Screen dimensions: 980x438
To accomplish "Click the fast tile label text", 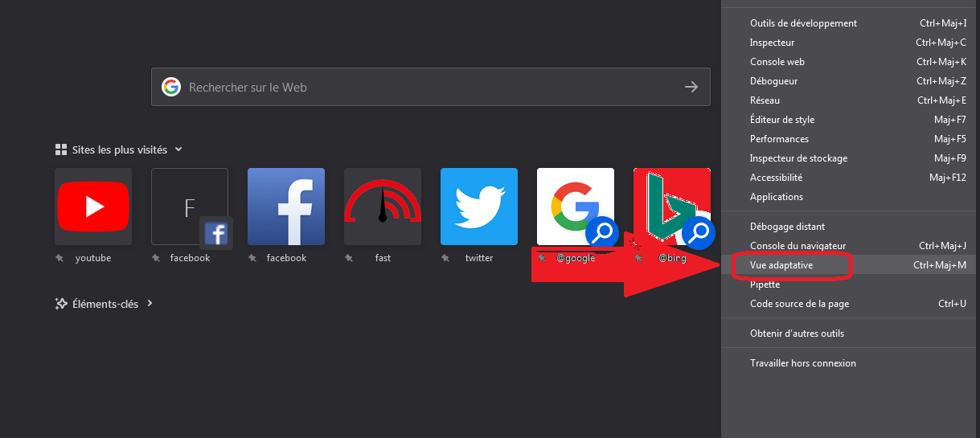I will point(383,258).
